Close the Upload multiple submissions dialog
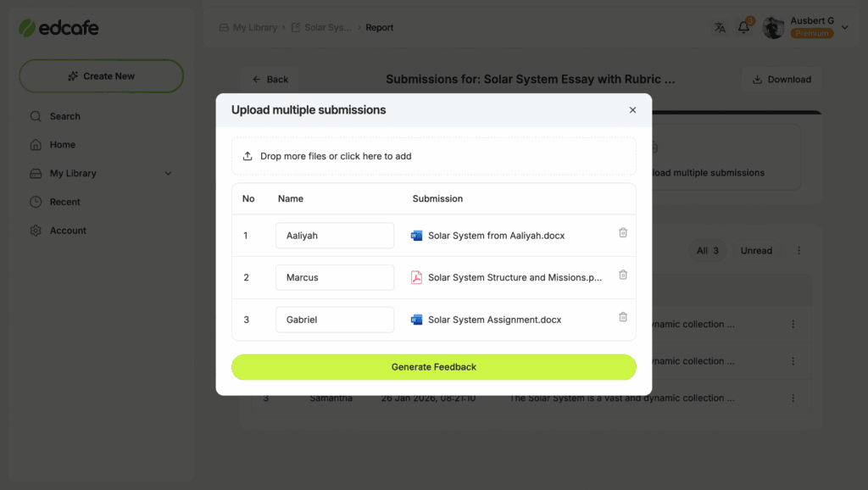Screen dimensions: 868x490 632,110
